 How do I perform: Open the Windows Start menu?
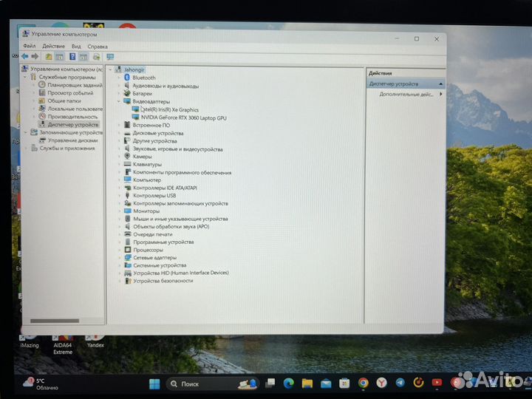(154, 383)
